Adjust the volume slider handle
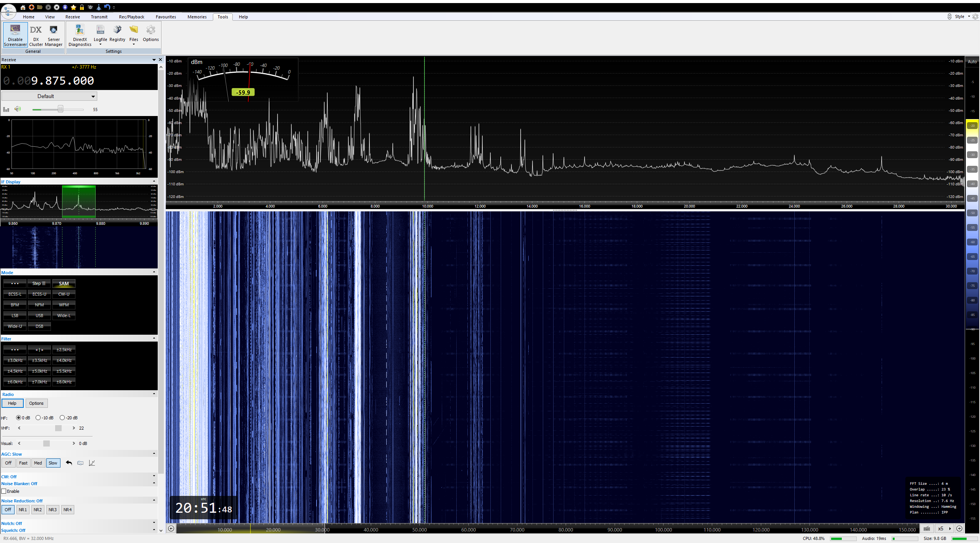Image resolution: width=980 pixels, height=543 pixels. point(60,109)
